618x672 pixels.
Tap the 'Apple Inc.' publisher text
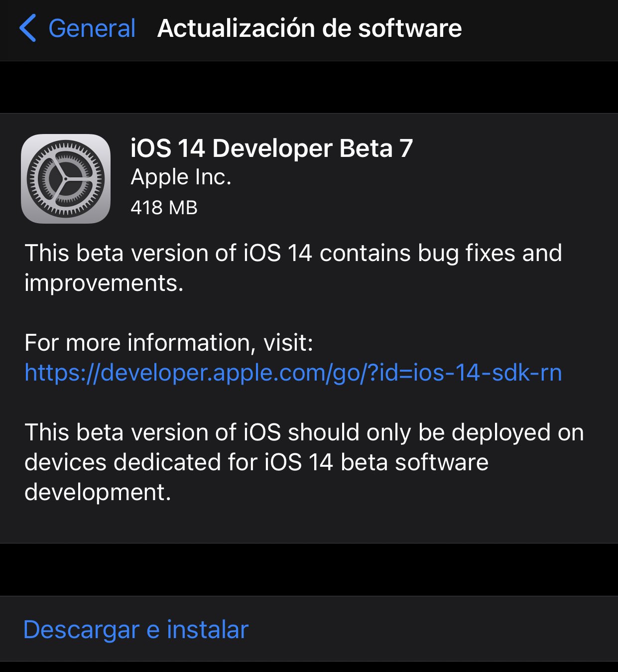pyautogui.click(x=181, y=177)
